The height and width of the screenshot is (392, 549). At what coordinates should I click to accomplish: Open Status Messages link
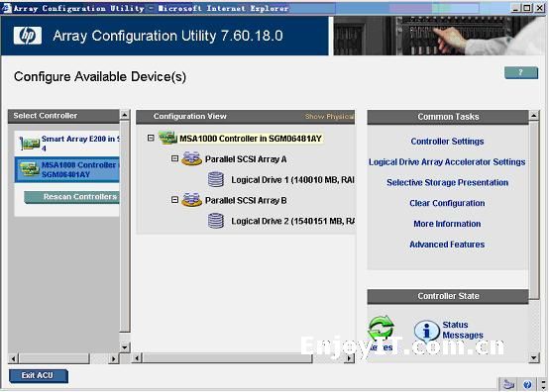[463, 330]
